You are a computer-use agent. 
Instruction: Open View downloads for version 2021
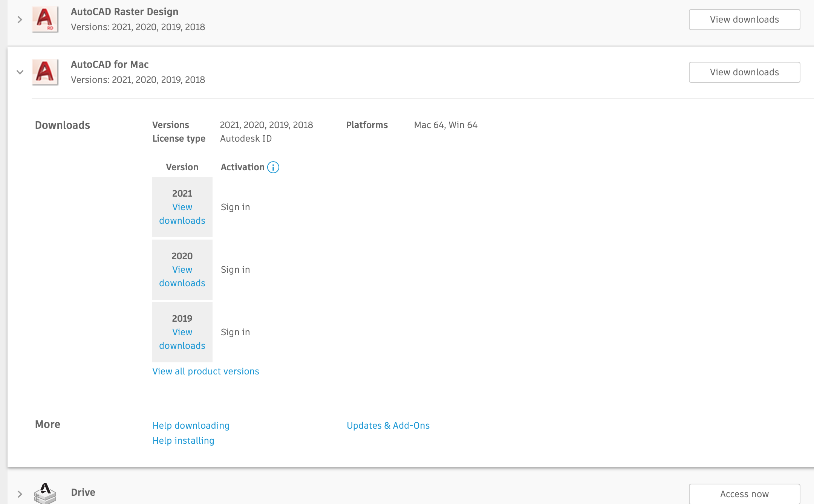[182, 214]
